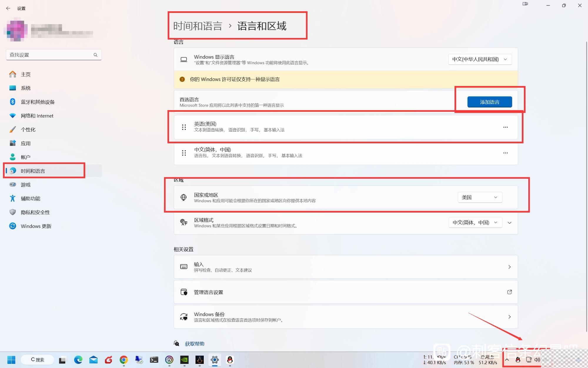
Task: Open Windows 备份 settings
Action: pos(345,317)
